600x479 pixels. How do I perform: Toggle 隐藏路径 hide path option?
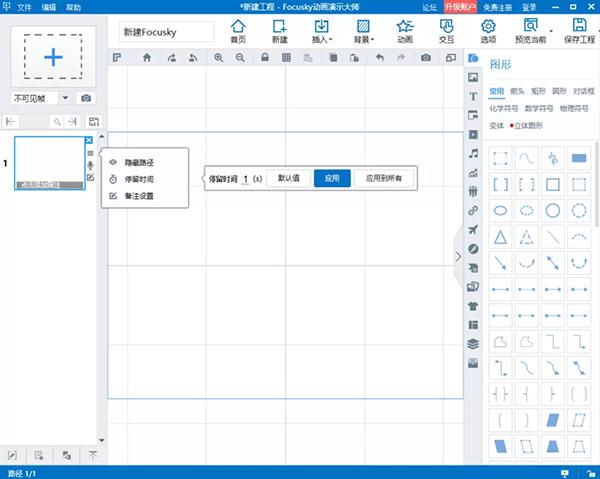click(x=139, y=162)
